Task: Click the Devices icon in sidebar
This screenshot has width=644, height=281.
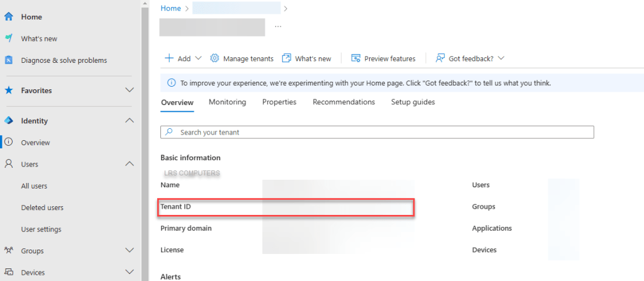Action: [9, 273]
